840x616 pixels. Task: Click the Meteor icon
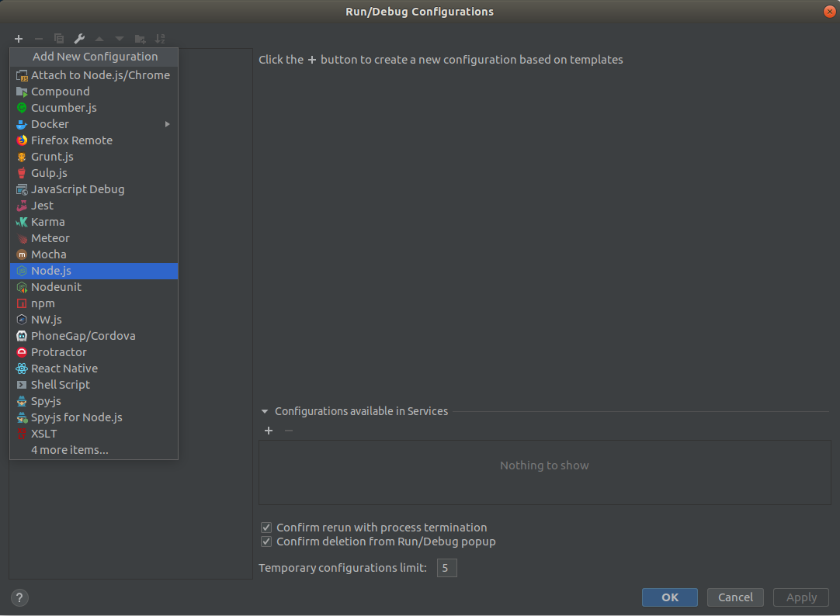(x=22, y=238)
